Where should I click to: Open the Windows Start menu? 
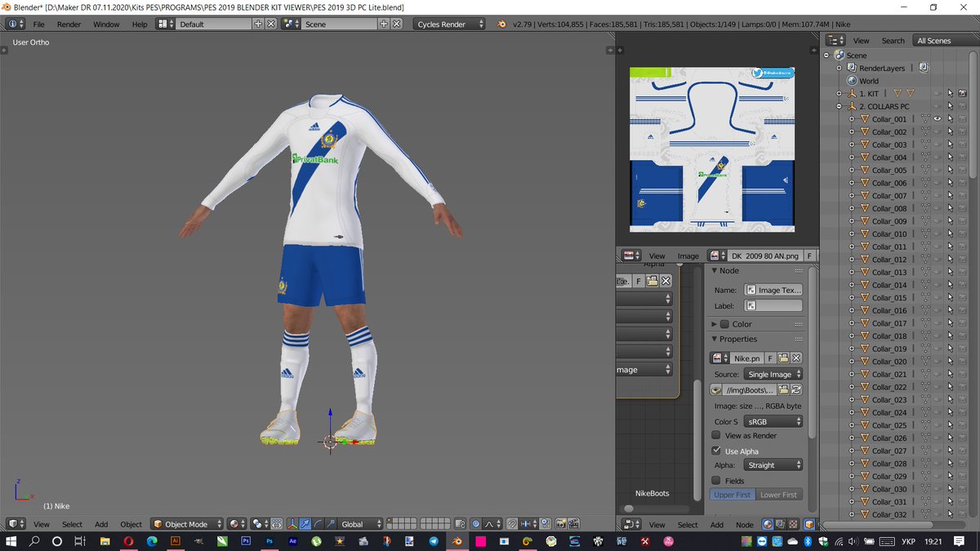11,541
